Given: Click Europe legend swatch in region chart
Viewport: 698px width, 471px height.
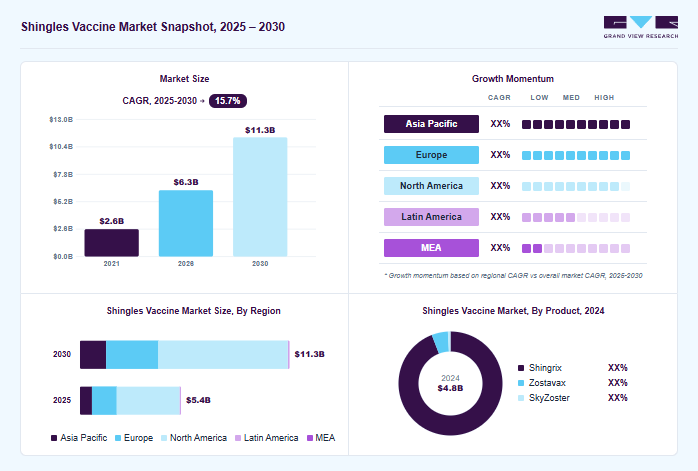Looking at the screenshot, I should [118, 438].
